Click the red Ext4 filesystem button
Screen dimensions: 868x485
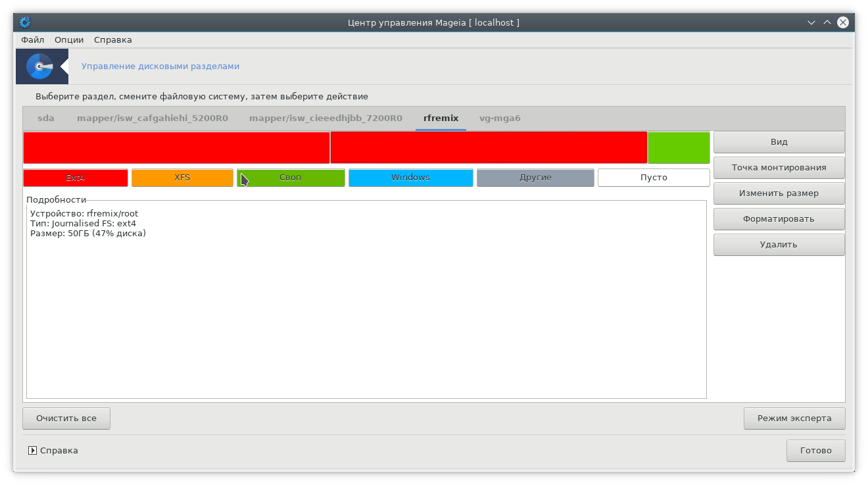point(76,178)
